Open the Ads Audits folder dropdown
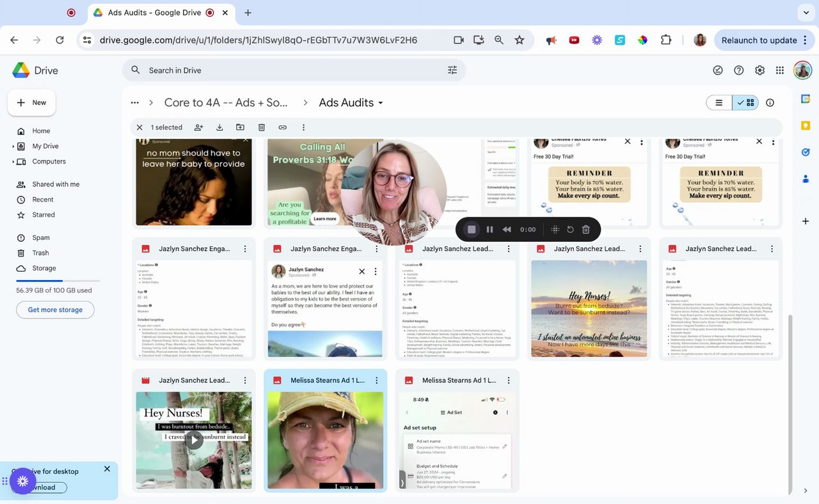 point(381,103)
